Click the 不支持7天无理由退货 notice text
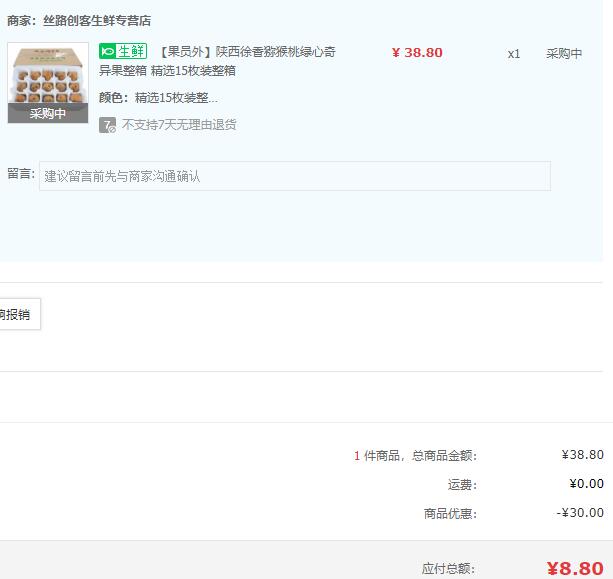The width and height of the screenshot is (613, 579). tap(179, 125)
